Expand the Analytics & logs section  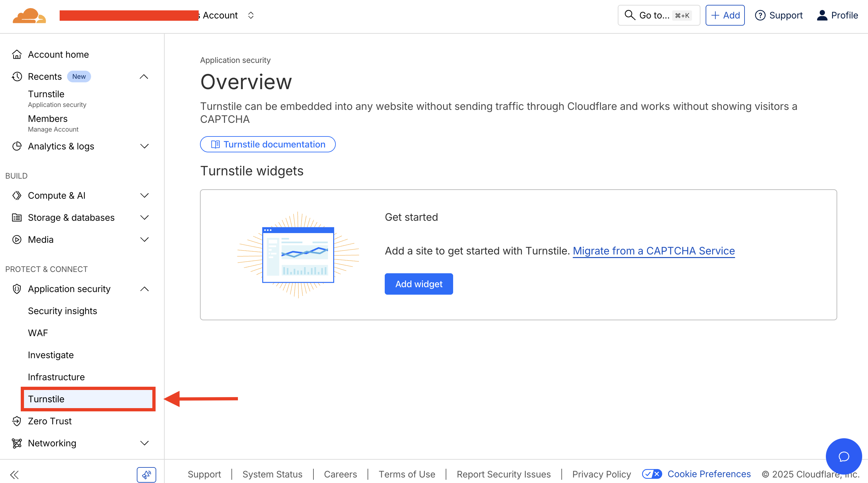pos(144,146)
